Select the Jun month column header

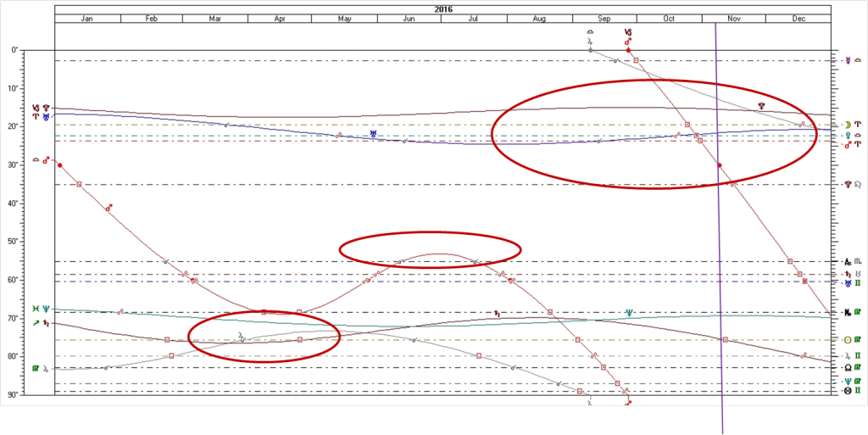pos(409,18)
